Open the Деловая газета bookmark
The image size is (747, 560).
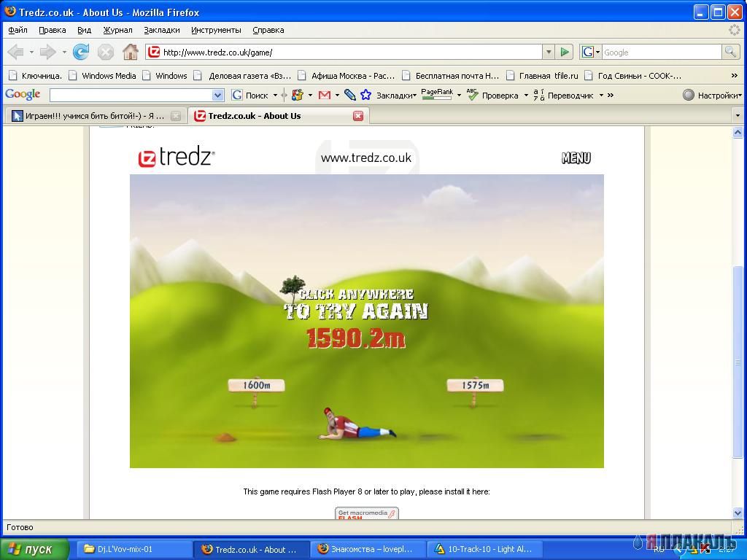tap(243, 76)
